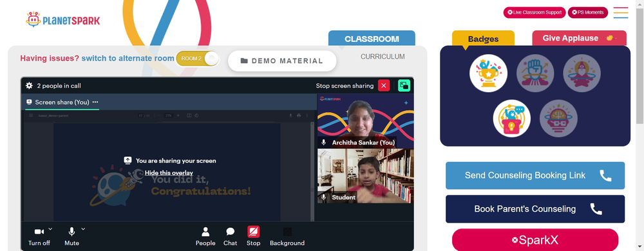Open the Chat panel
644x251 pixels.
click(x=230, y=237)
